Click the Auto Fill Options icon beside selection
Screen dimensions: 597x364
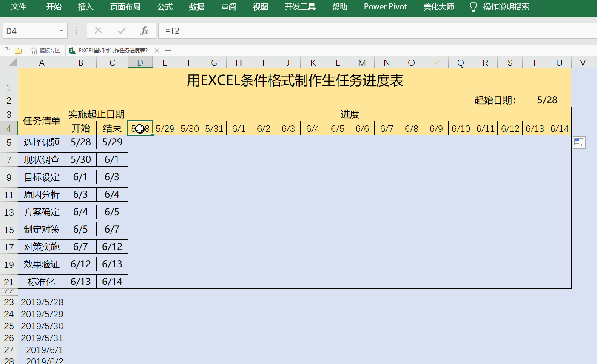tap(579, 142)
